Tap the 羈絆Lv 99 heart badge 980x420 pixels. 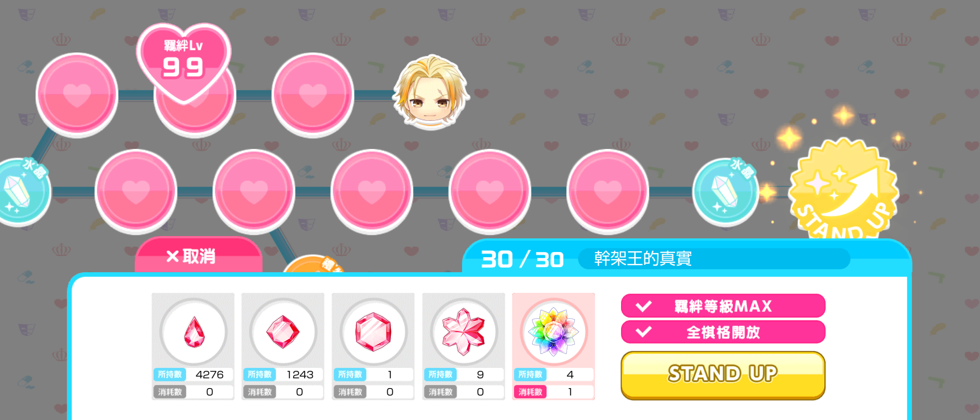pyautogui.click(x=184, y=62)
